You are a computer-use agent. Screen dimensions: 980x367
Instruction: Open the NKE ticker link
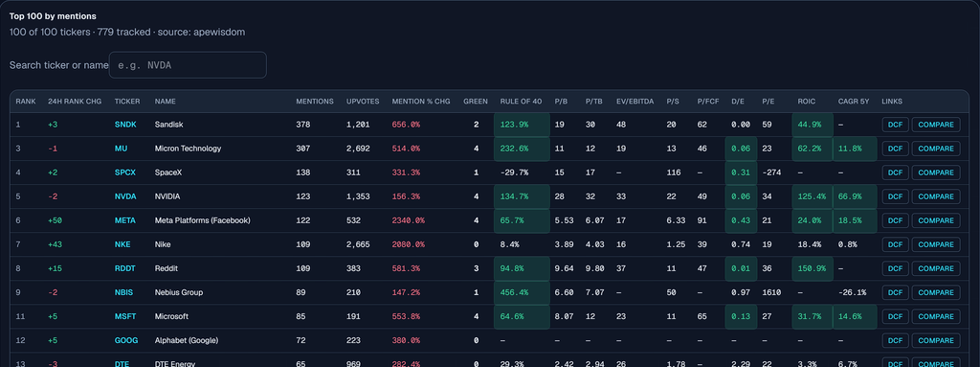click(123, 244)
